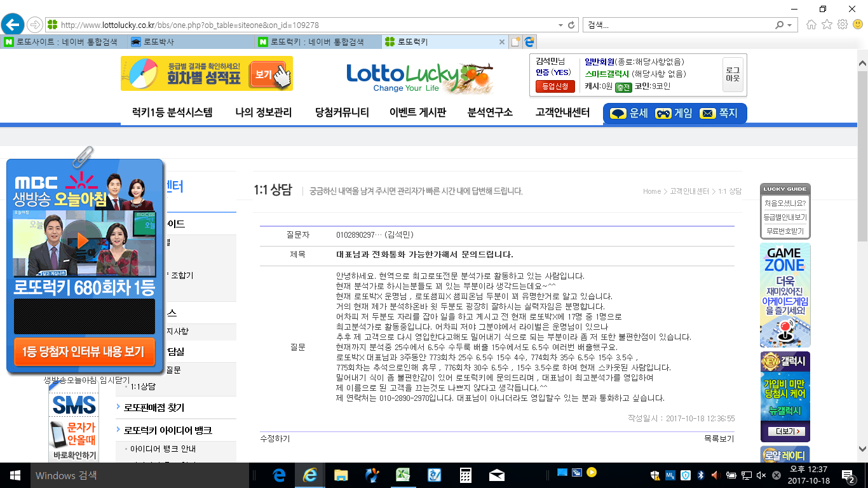Click the 로그아웃 logout button
The image size is (868, 488).
coord(733,74)
